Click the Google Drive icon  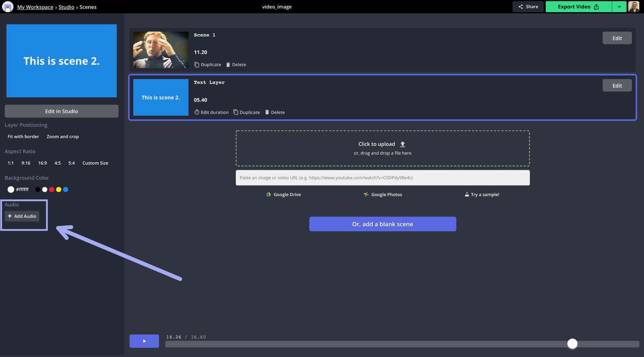pyautogui.click(x=268, y=195)
